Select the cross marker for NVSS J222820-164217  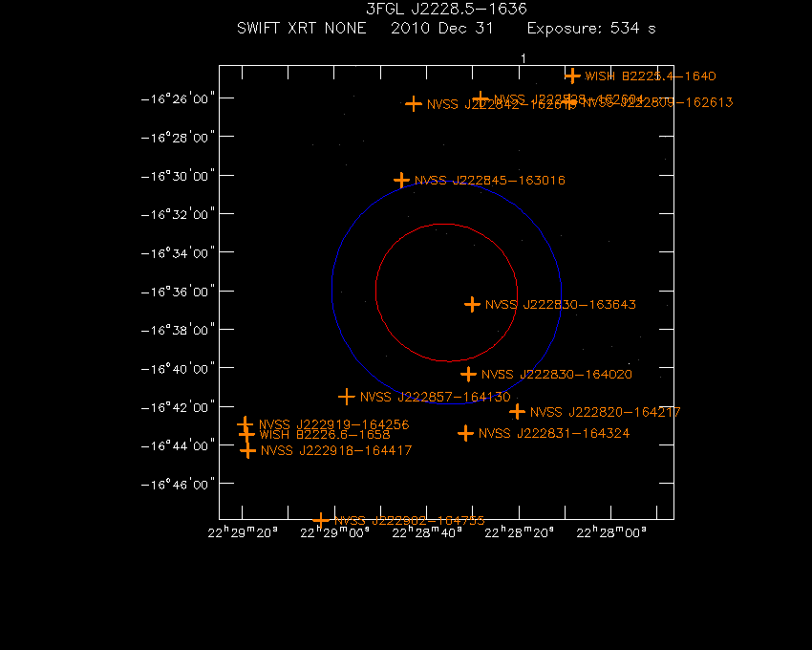click(517, 412)
